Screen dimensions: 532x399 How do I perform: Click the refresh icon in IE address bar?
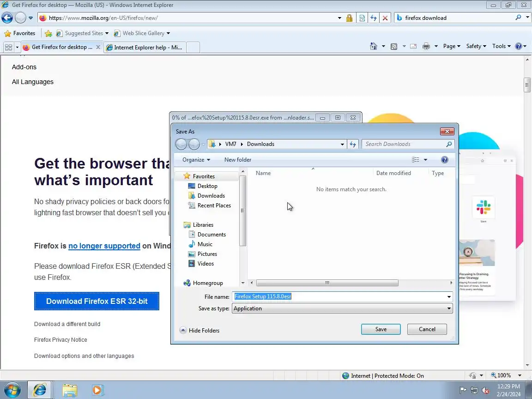click(x=374, y=18)
